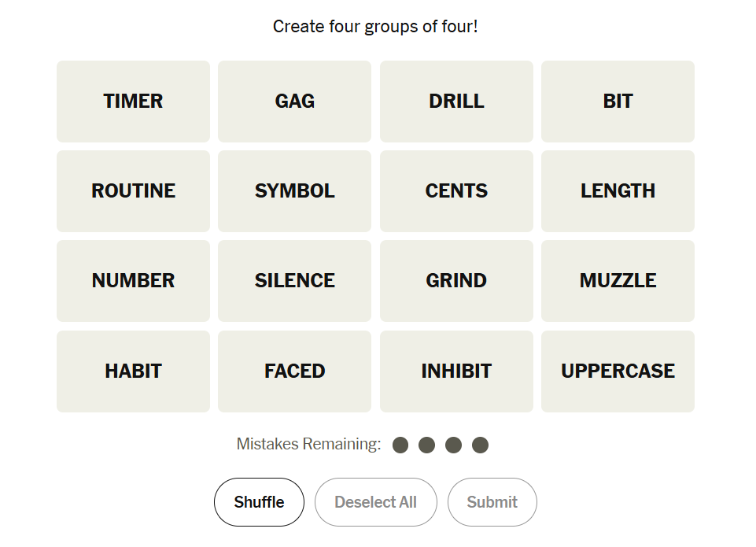This screenshot has height=547, width=756.
Task: Toggle the UPPERCASE word tile
Action: (x=618, y=371)
